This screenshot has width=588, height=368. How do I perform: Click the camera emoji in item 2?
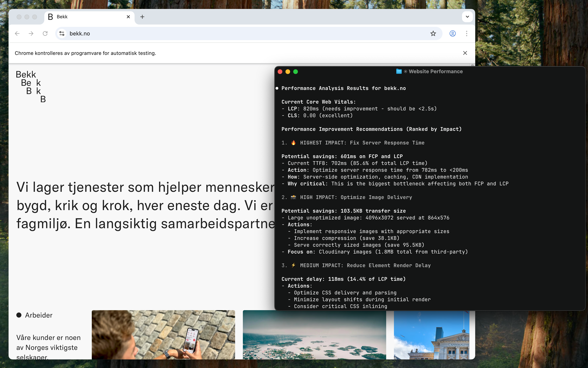point(293,197)
